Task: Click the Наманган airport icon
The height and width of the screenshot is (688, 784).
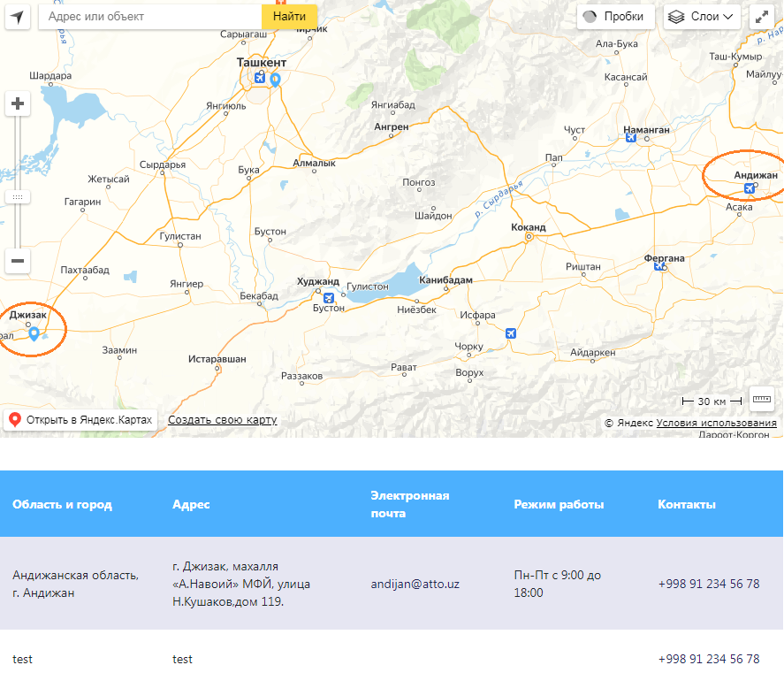Action: pyautogui.click(x=630, y=137)
